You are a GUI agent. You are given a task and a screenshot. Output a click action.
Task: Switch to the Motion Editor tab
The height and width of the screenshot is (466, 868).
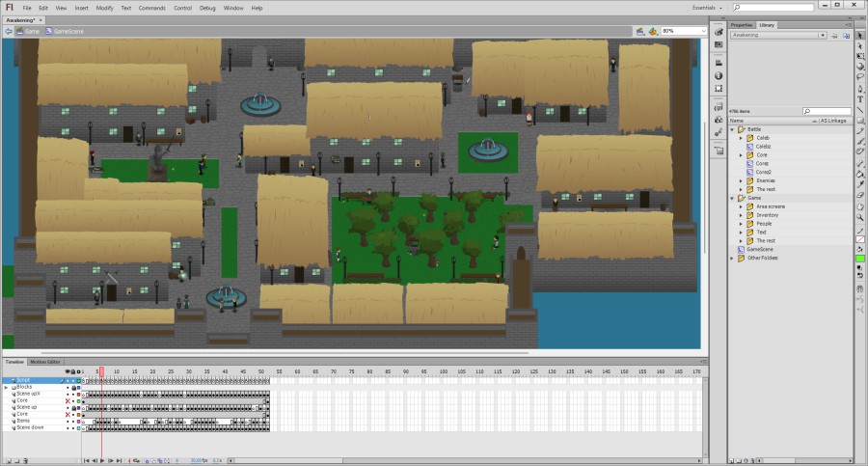click(x=45, y=362)
